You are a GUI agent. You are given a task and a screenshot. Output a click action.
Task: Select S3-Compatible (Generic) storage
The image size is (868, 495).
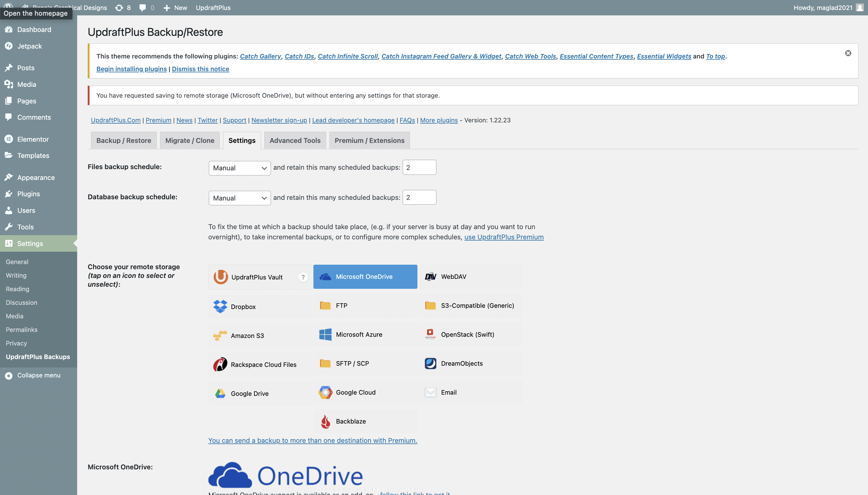(470, 306)
